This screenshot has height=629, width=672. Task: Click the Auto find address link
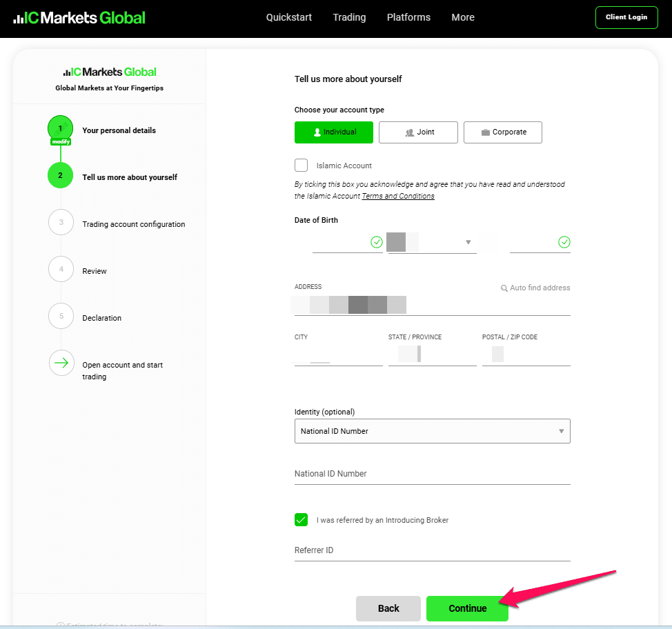coord(535,288)
